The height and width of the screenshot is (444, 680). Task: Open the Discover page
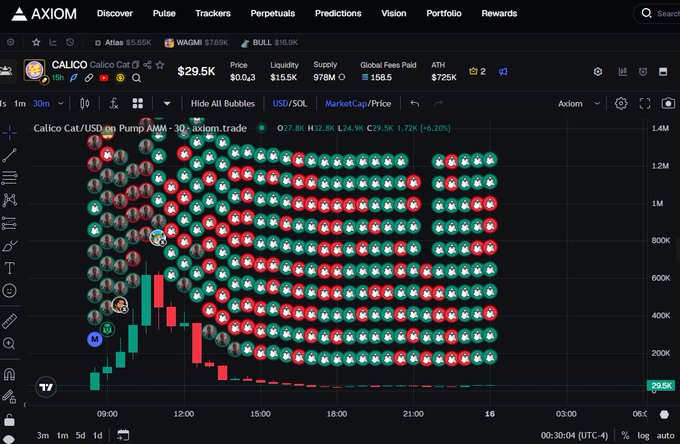114,13
